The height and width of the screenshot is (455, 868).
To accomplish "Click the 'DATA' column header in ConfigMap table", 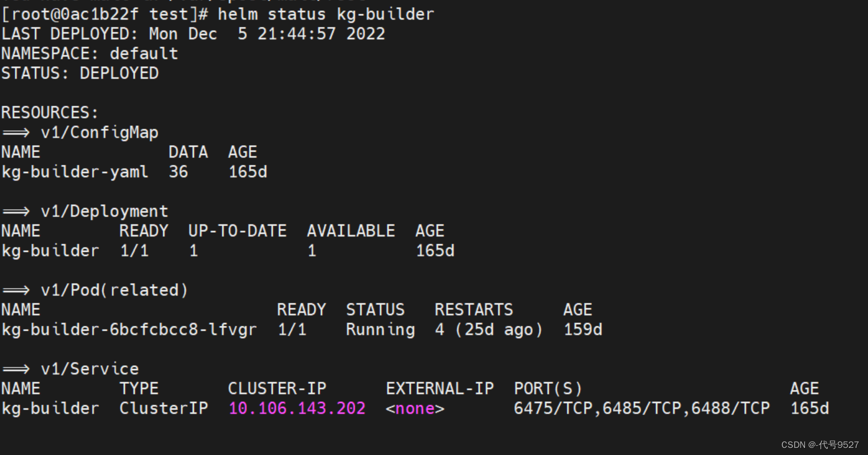I will 188,152.
